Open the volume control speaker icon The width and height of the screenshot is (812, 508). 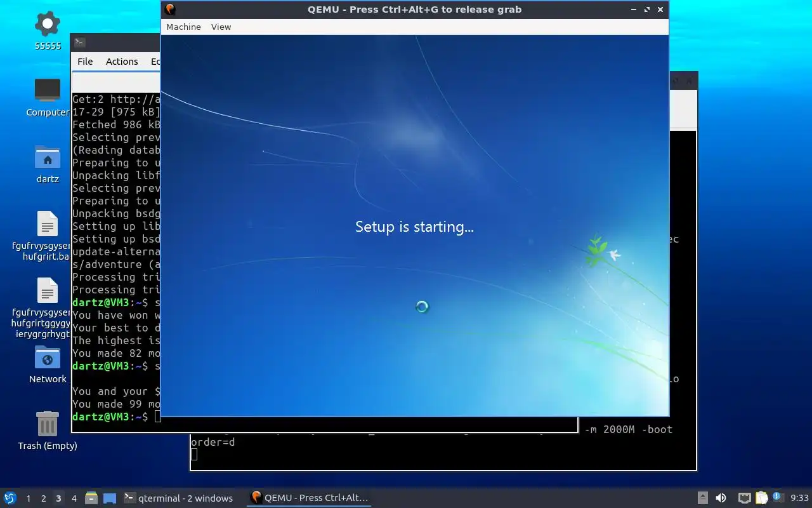click(x=721, y=498)
